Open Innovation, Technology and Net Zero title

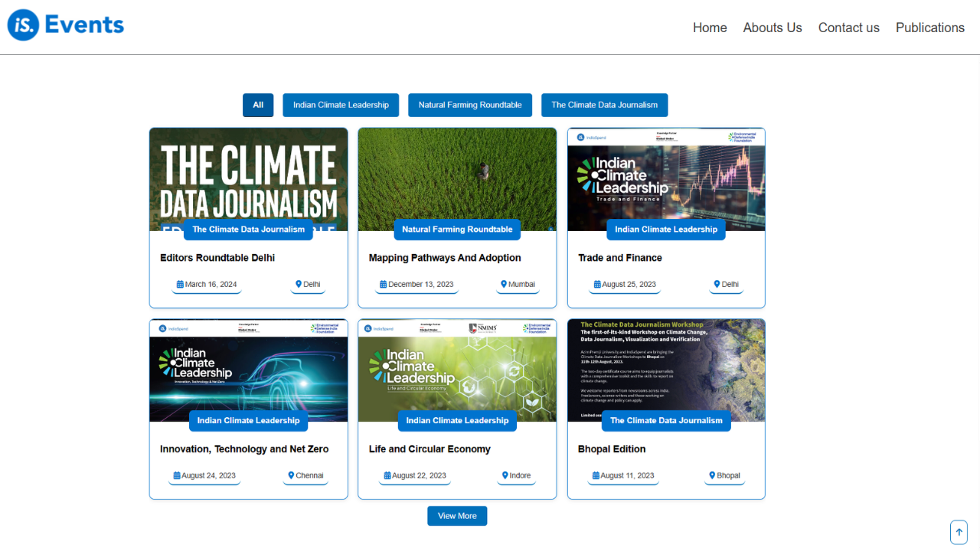pos(244,449)
